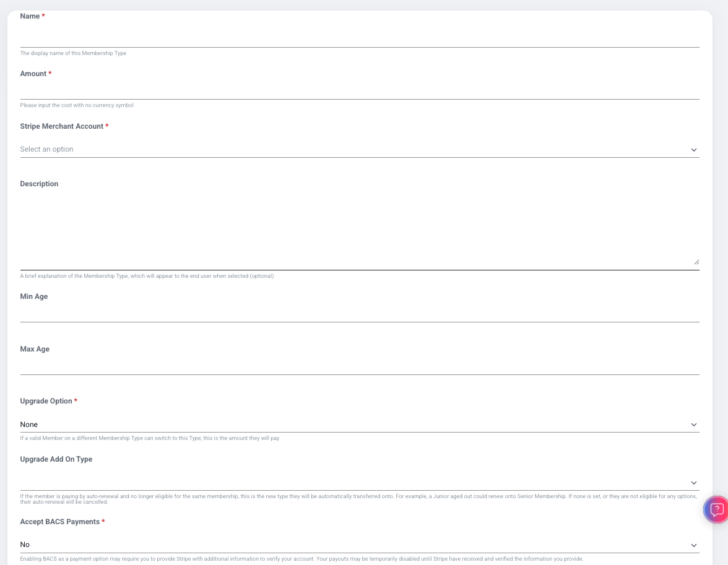728x565 pixels.
Task: Select the Min Age input field
Action: [359, 313]
